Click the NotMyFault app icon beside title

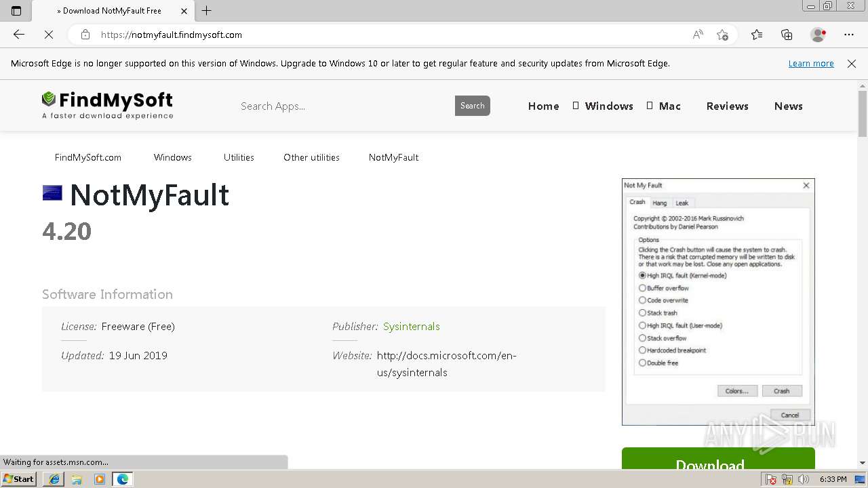coord(52,193)
